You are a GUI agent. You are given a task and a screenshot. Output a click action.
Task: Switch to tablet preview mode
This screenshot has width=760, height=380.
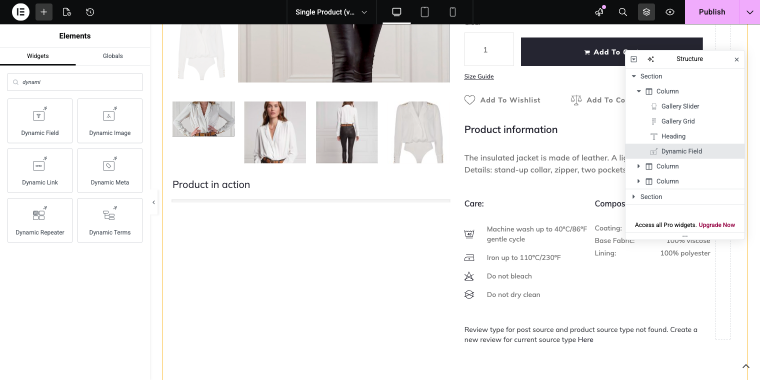(425, 12)
